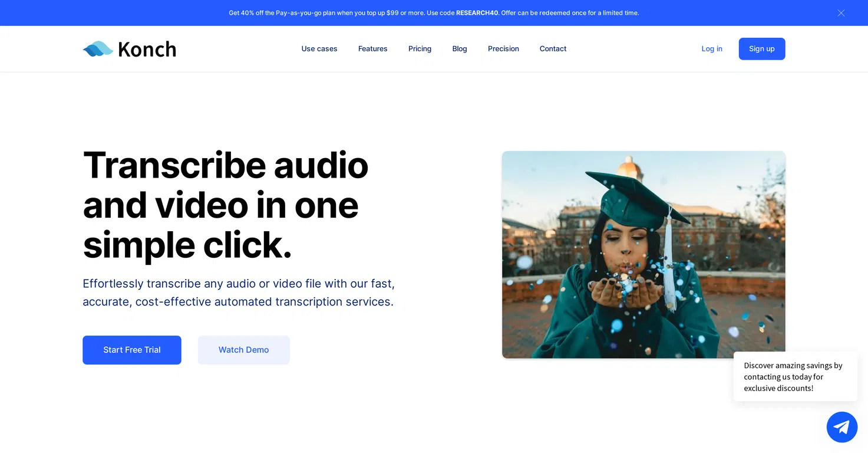Select Precision in the navigation

503,49
